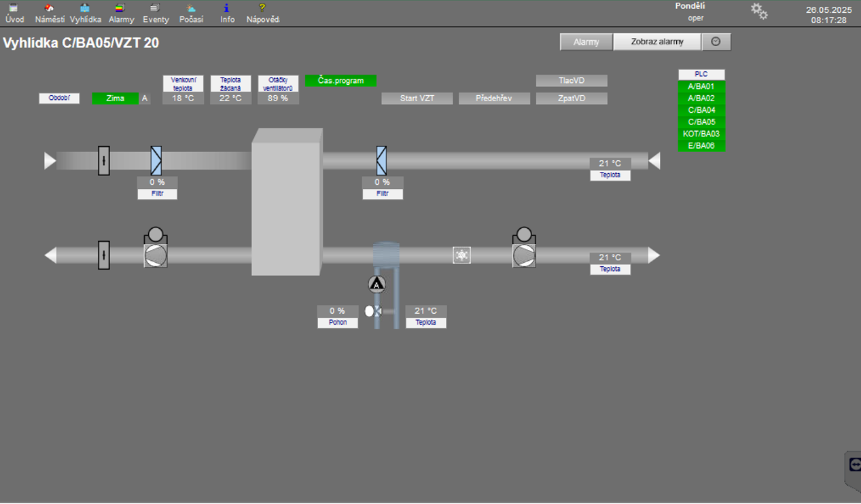Screen dimensions: 861x504
Task: Toggle the green Čas.program indicator
Action: pos(340,81)
